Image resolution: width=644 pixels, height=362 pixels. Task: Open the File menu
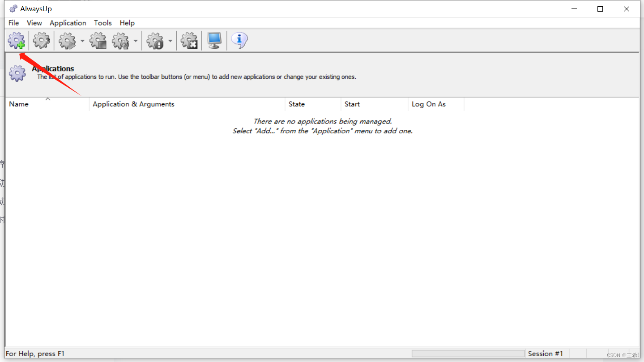point(13,23)
